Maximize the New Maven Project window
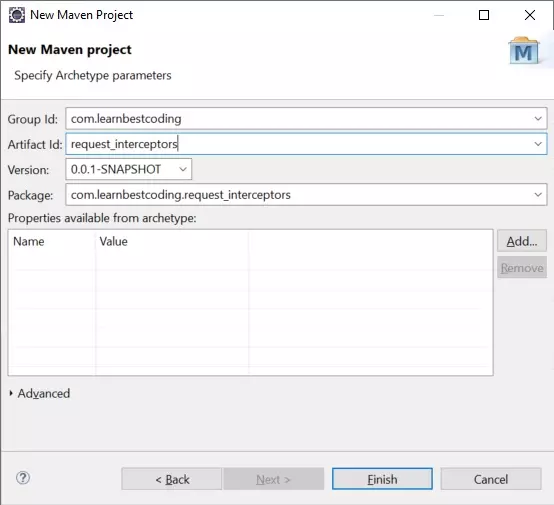This screenshot has height=505, width=554. pos(484,15)
